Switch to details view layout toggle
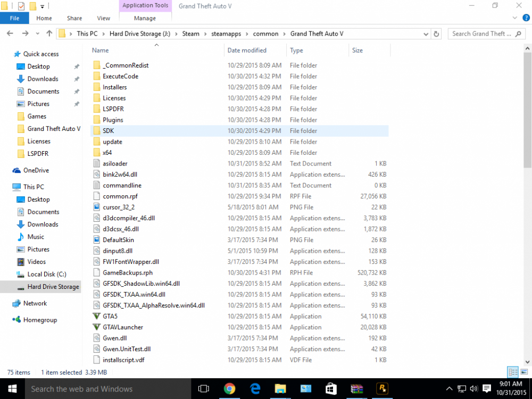532x399 pixels. (x=513, y=372)
